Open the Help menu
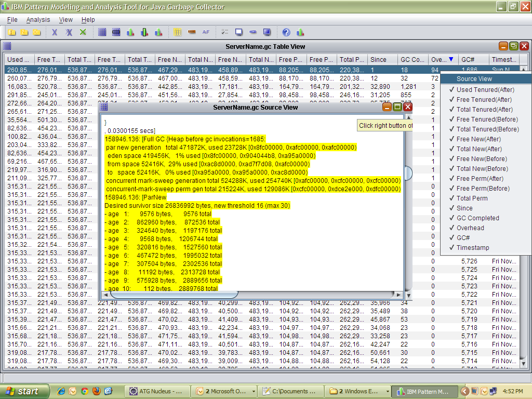 pyautogui.click(x=88, y=20)
